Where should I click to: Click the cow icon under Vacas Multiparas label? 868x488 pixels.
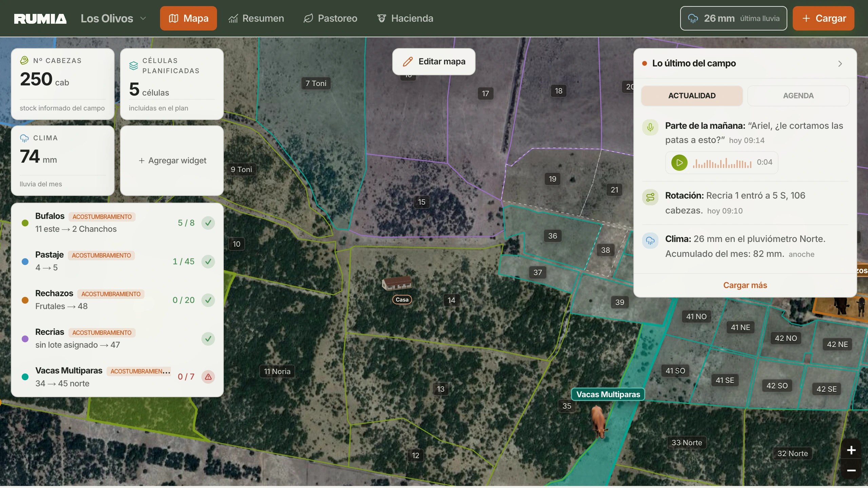click(599, 422)
